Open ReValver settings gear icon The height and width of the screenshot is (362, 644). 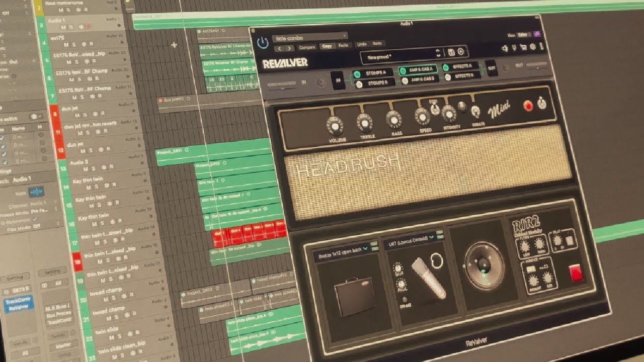[x=533, y=47]
